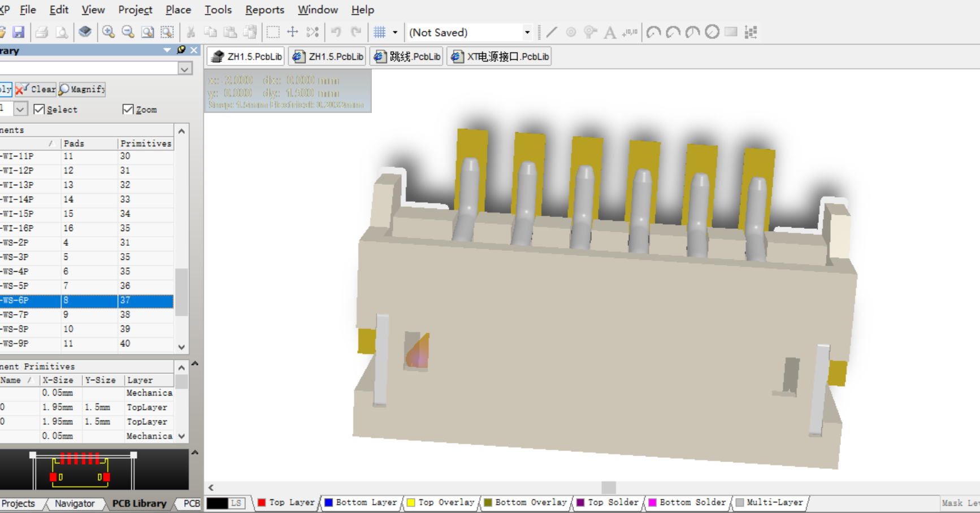Collapse the Component Primitives section arrow
The width and height of the screenshot is (980, 513).
pos(194,364)
